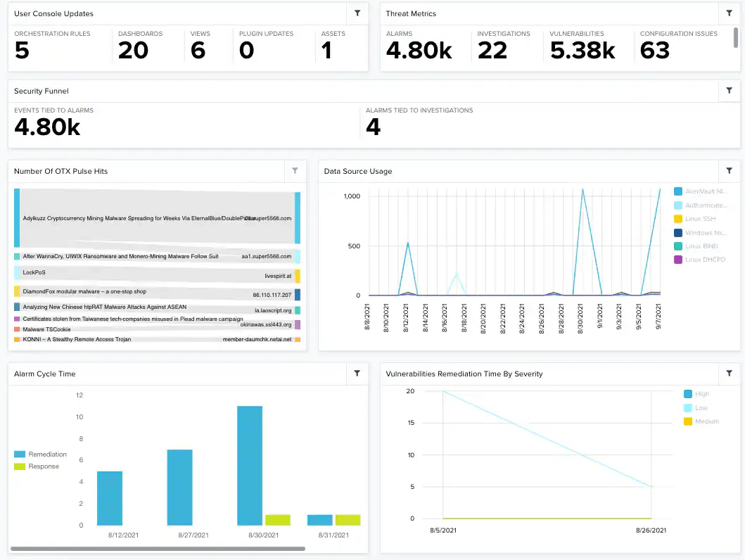
Task: Toggle AlienVault NIDS legend series
Action: coord(701,191)
